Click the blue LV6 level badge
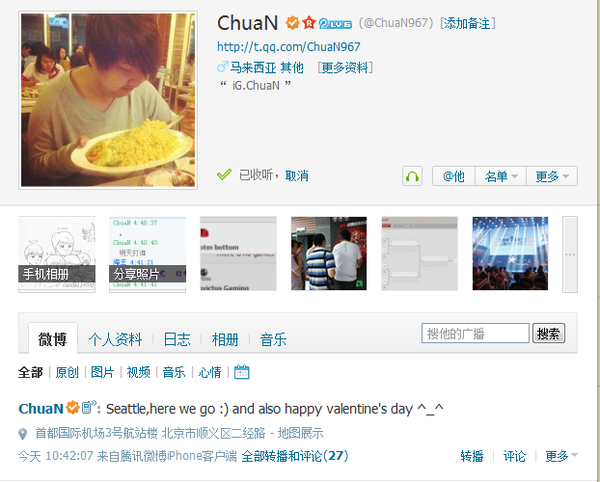Viewport: 600px width, 482px height. pos(335,24)
